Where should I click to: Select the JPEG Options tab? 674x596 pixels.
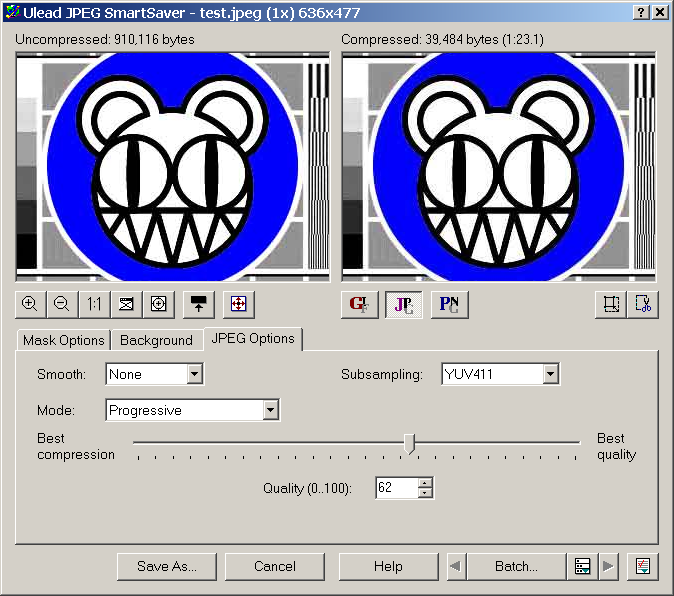click(253, 339)
